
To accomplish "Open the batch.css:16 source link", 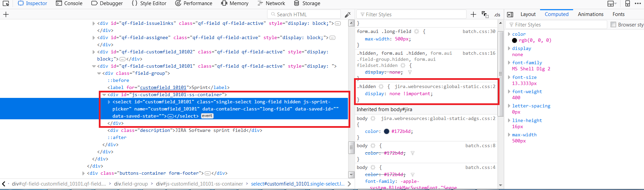I will coord(479,53).
